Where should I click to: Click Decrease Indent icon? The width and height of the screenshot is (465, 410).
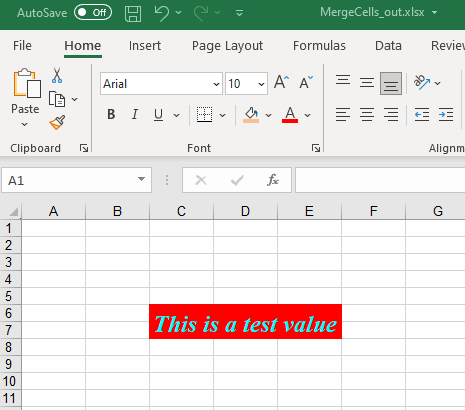pyautogui.click(x=422, y=115)
